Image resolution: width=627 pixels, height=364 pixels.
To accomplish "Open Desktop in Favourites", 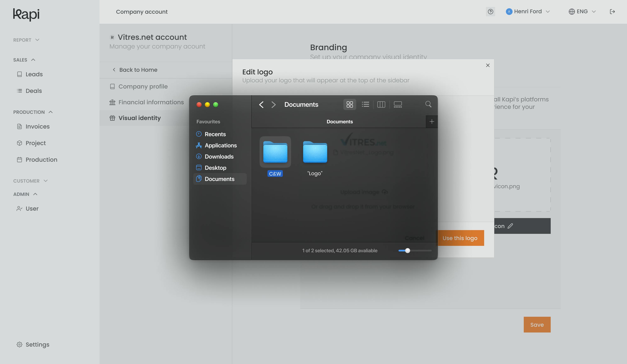I will (x=220, y=168).
